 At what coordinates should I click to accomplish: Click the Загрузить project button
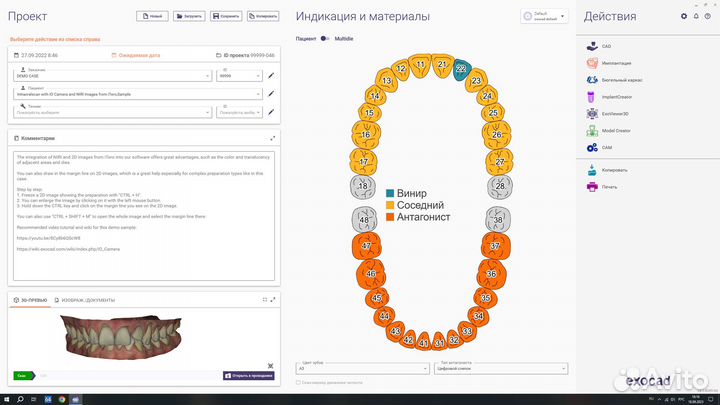(x=189, y=16)
